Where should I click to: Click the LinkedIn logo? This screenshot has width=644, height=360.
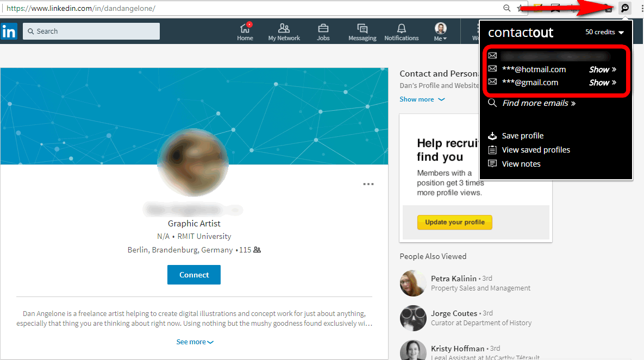pos(9,31)
